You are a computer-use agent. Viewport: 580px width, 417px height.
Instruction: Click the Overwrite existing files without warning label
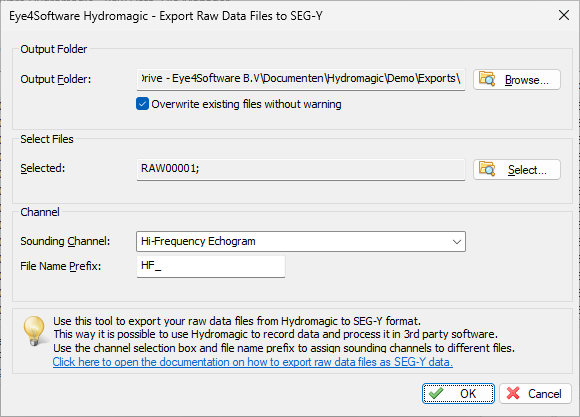coord(246,104)
